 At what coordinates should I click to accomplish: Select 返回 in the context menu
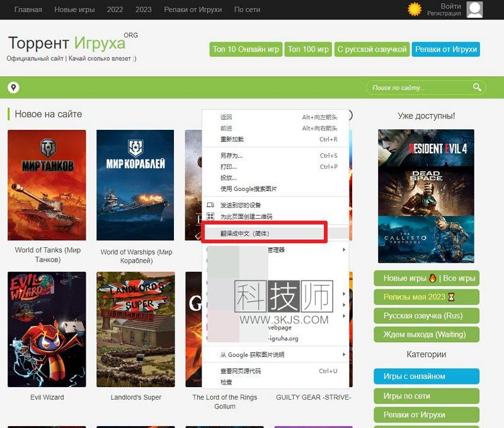(275, 117)
